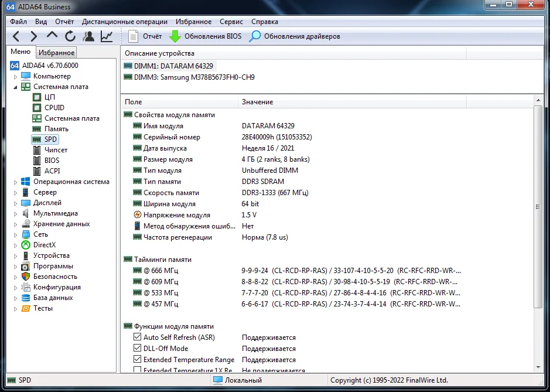Click the Безопасность shield icon
Viewport: 550px width, 392px height.
(26, 277)
